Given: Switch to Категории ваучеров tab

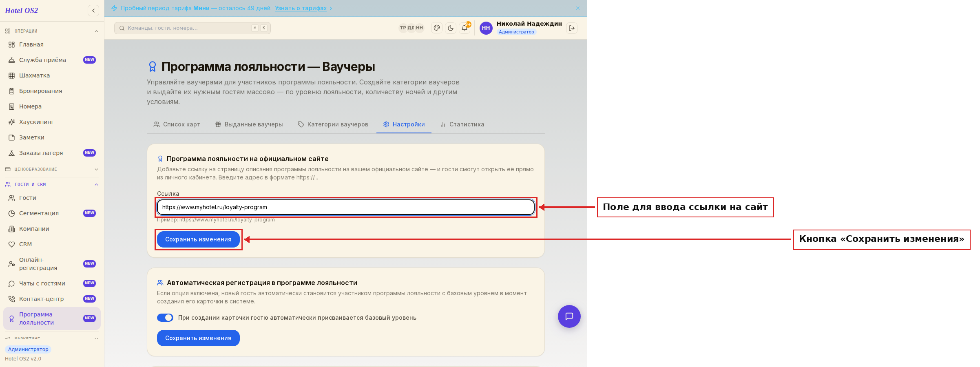Looking at the screenshot, I should point(333,124).
